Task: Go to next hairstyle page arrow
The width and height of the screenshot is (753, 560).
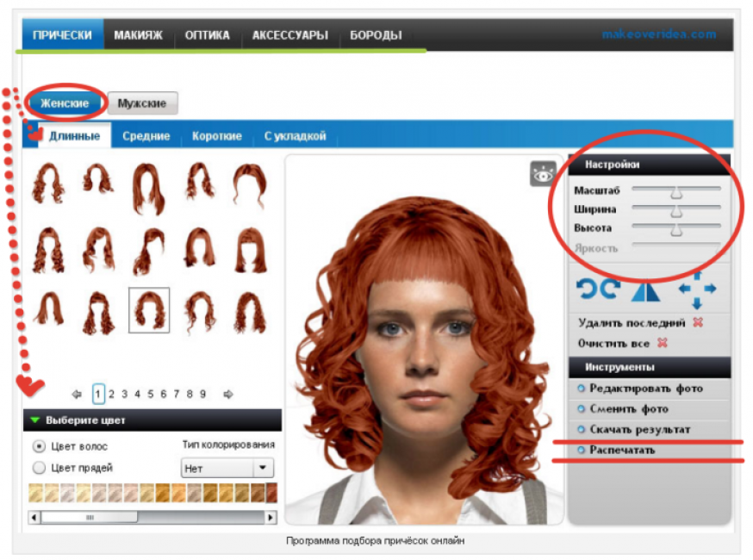Action: (x=228, y=394)
